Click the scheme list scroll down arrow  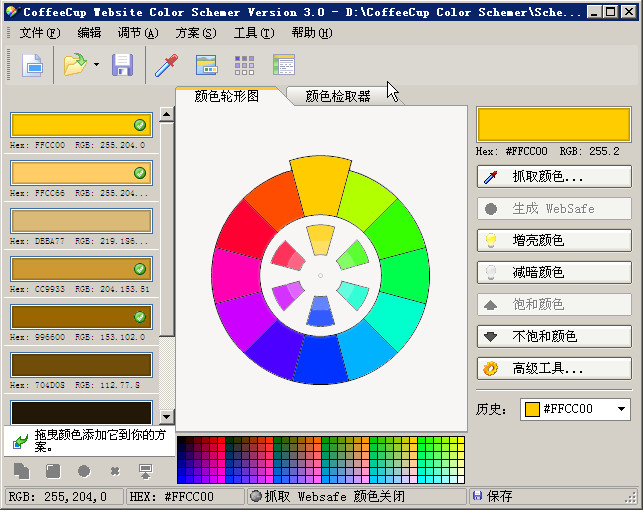pos(167,416)
